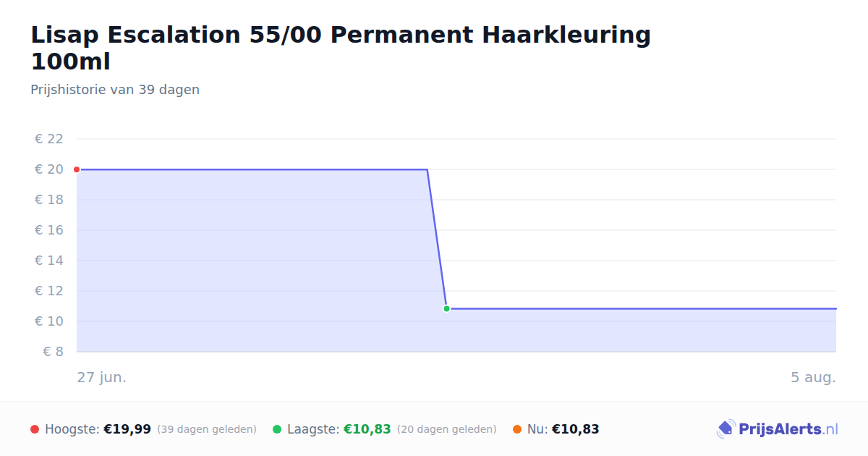Click the orange Nu legend dot
868x456 pixels.
pos(517,429)
